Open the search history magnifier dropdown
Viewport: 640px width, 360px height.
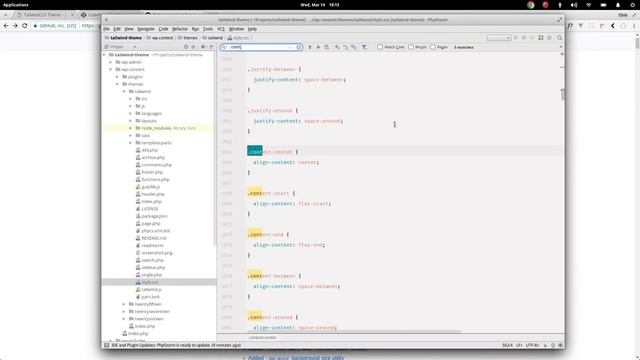pyautogui.click(x=224, y=47)
